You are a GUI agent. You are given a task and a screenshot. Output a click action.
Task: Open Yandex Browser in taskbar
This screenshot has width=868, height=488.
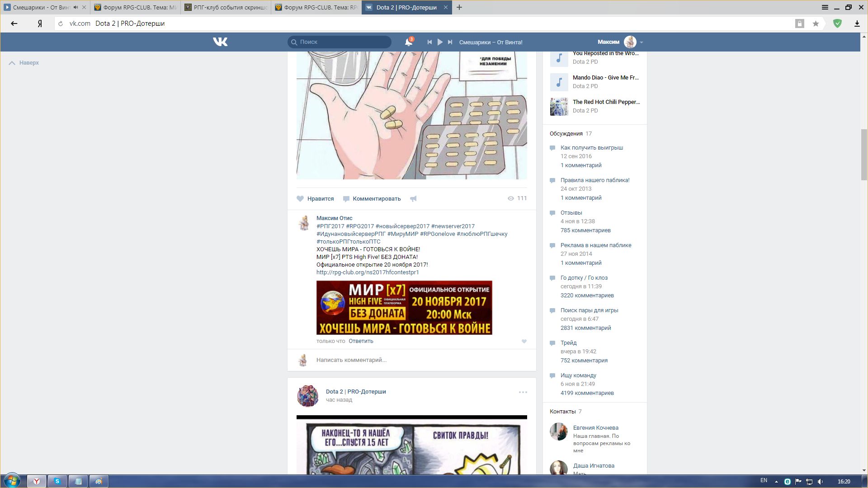(37, 481)
